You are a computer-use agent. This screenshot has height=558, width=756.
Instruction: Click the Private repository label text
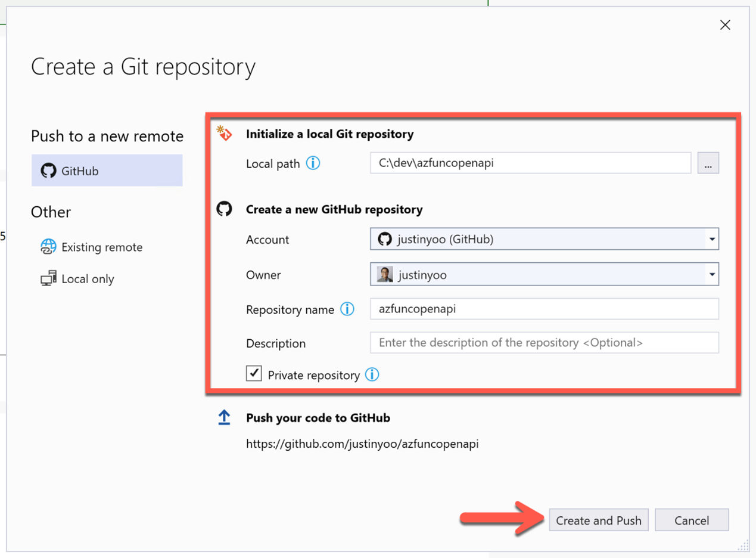pyautogui.click(x=314, y=375)
